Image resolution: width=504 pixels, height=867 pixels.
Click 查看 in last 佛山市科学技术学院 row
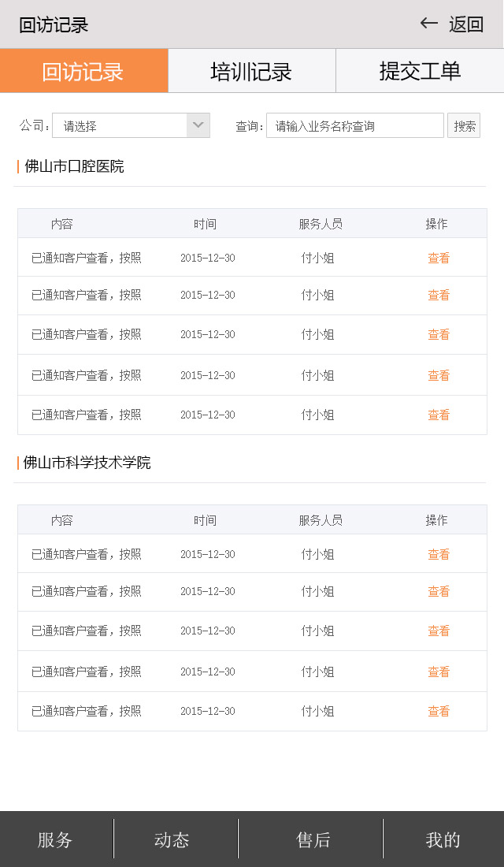coord(439,711)
